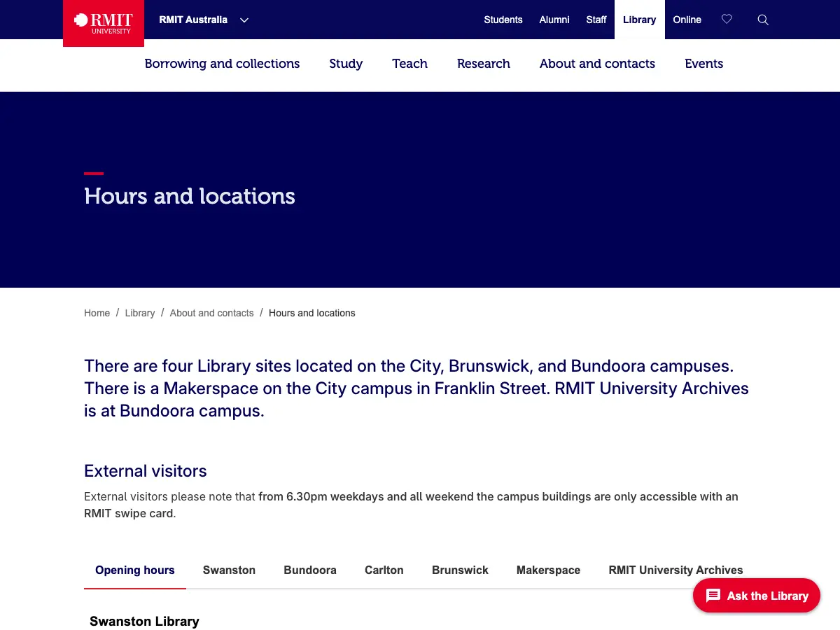Image resolution: width=840 pixels, height=630 pixels.
Task: Open Borrowing and collections menu
Action: point(222,64)
